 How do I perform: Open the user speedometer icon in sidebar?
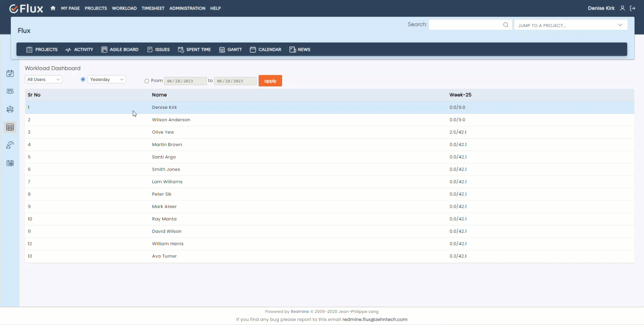point(10,145)
